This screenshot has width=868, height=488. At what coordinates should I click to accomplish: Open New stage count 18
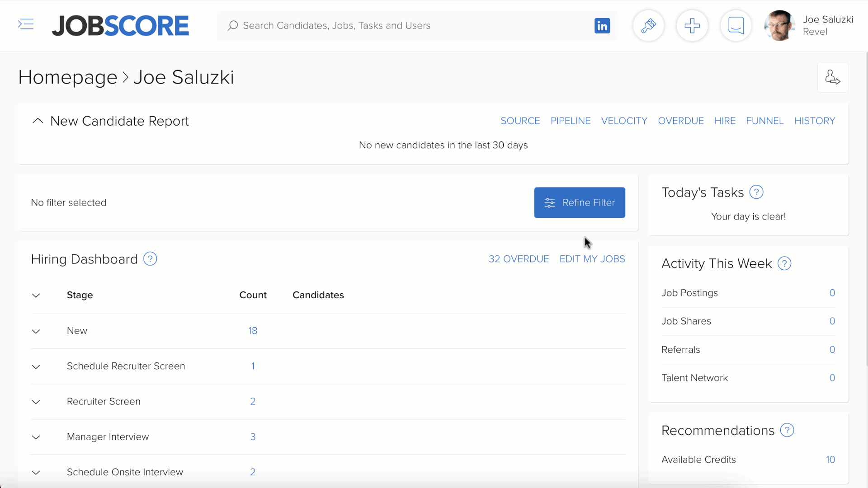tap(253, 331)
